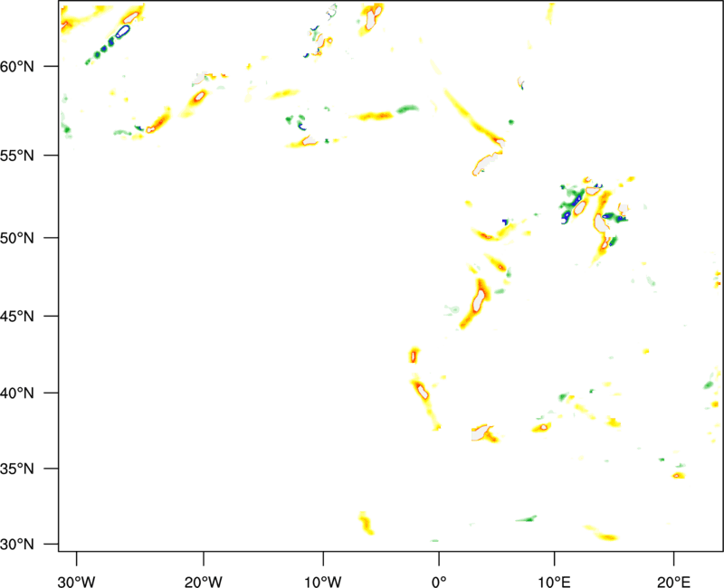Viewport: 724px width, 588px height.
Task: Click the 50°N latitude label
Action: point(17,238)
